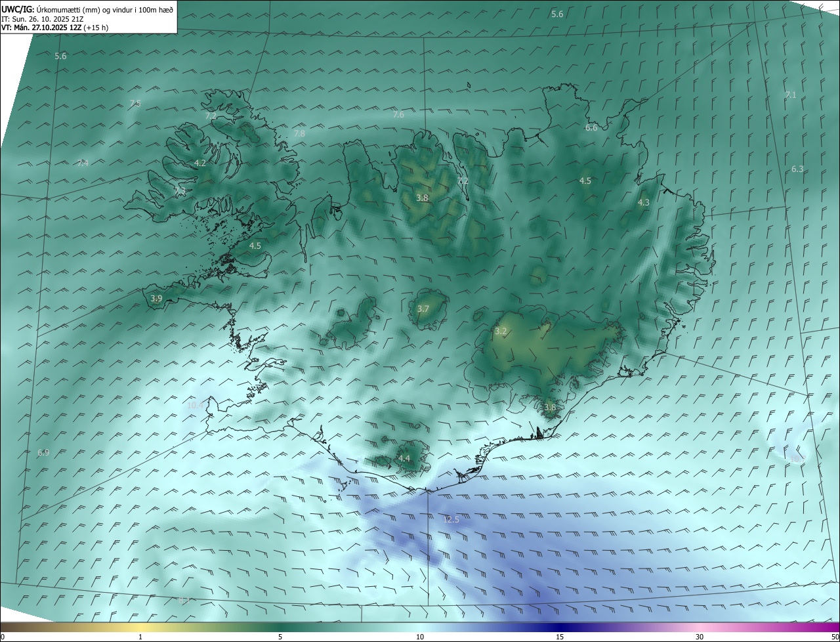Select the 7.1 value label
840x642 pixels.
point(791,95)
